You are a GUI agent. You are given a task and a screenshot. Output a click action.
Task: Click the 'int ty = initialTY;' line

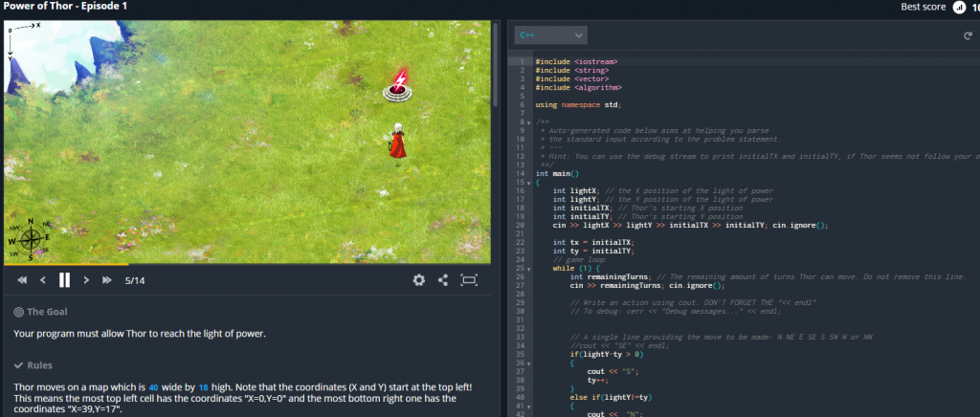pos(593,251)
